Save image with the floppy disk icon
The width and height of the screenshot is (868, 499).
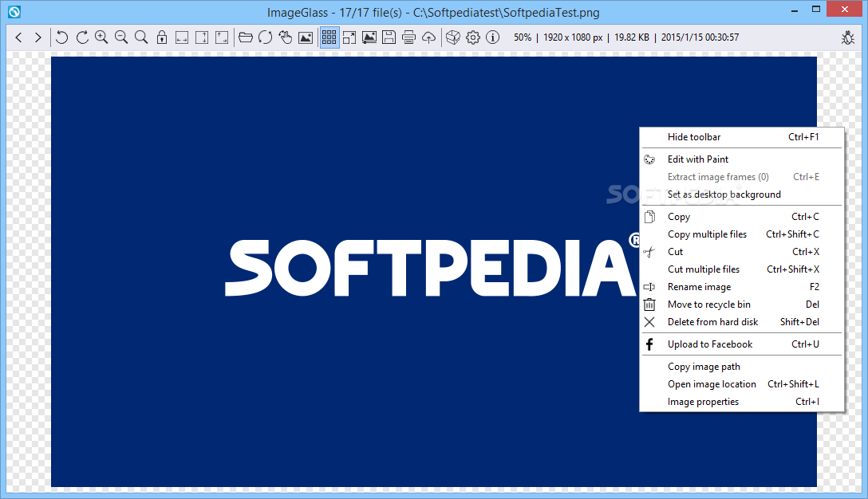(389, 37)
